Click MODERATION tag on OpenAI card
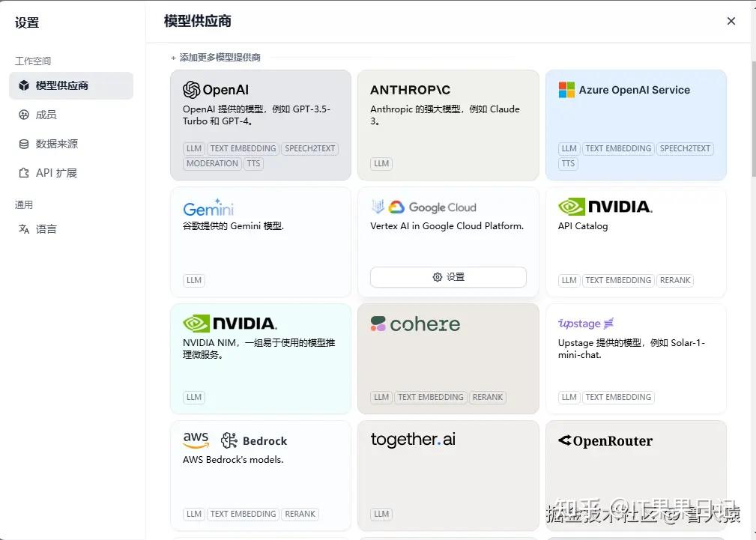Image resolution: width=756 pixels, height=540 pixels. pyautogui.click(x=212, y=163)
